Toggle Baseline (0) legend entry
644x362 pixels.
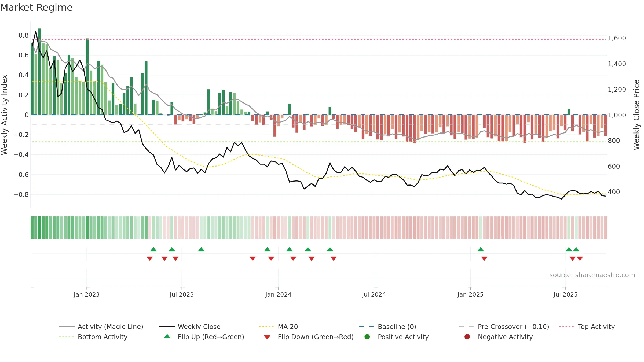387,327
